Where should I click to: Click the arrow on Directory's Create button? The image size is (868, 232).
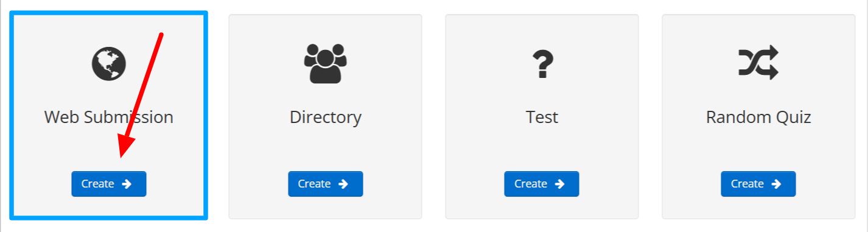coord(343,184)
